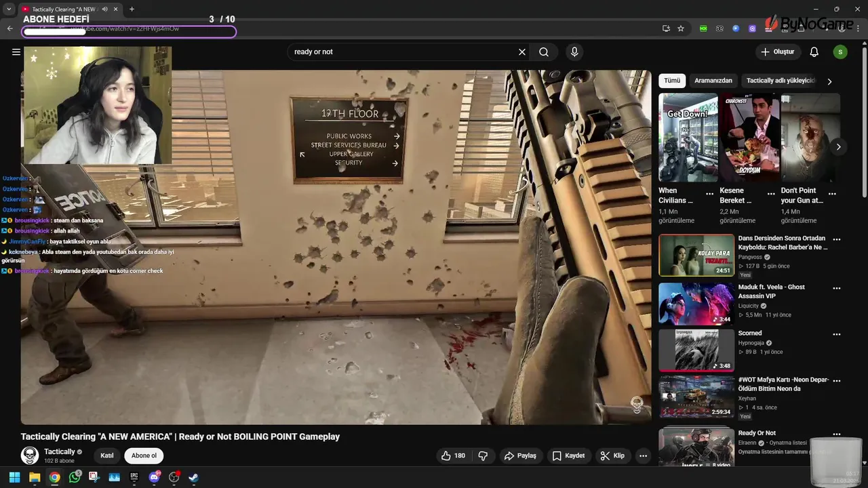The image size is (868, 488).
Task: Open File Explorer from taskbar
Action: pos(35,477)
